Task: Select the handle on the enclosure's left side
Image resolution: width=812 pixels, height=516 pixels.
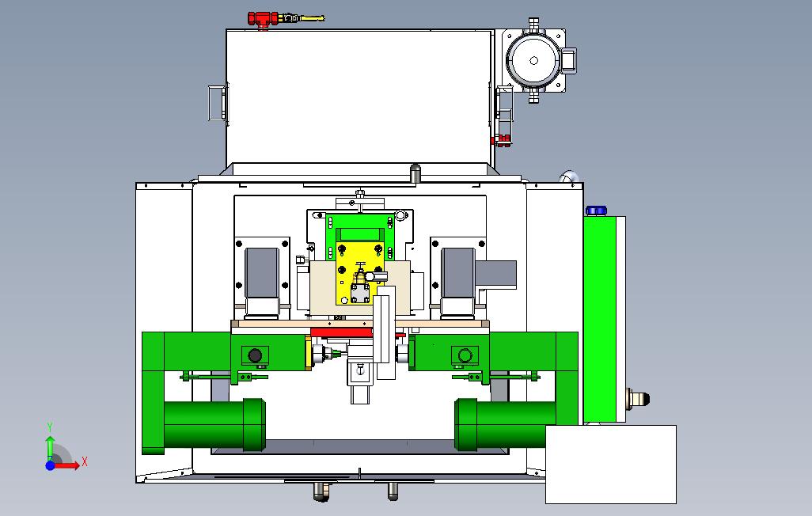Action: (x=217, y=103)
